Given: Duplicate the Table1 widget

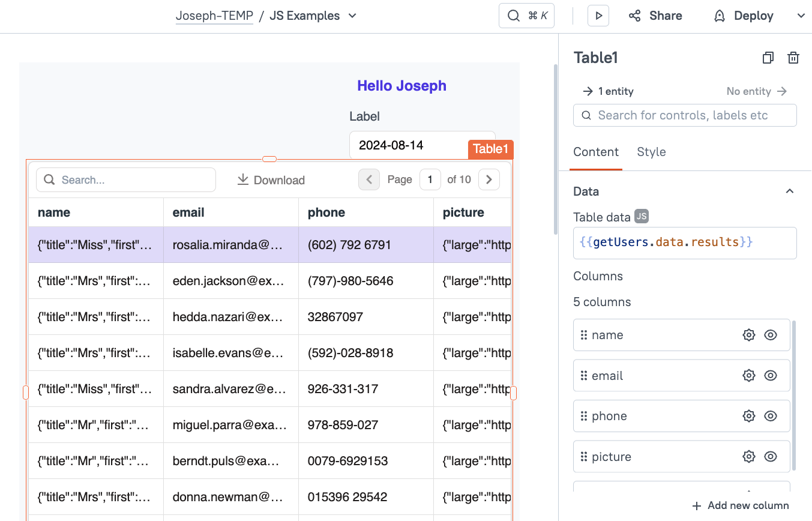Looking at the screenshot, I should pyautogui.click(x=768, y=58).
